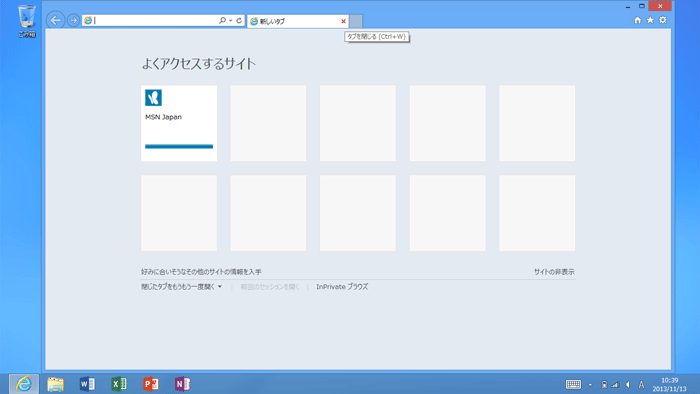
Task: Click the blue bar on the MSN Japan tile
Action: pos(179,146)
